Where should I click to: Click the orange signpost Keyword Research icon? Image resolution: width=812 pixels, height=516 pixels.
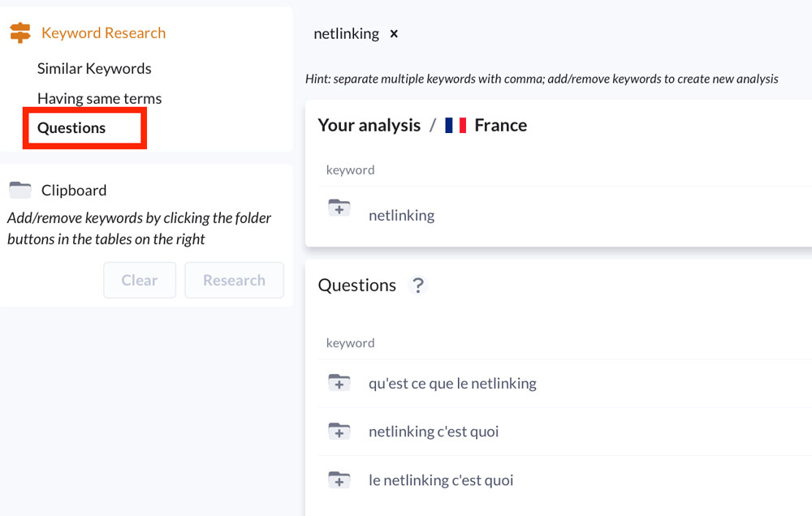pos(20,32)
